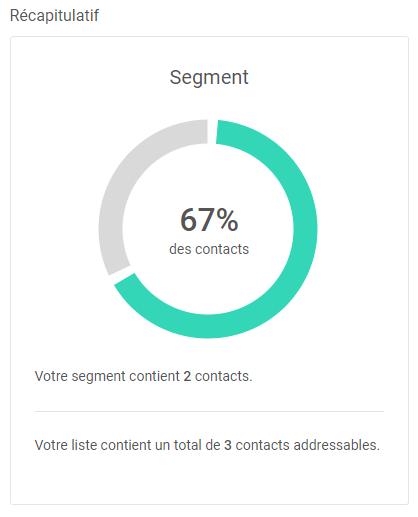The width and height of the screenshot is (418, 517).
Task: Click 'Votre segment contient 2 contacts.' text
Action: point(144,376)
